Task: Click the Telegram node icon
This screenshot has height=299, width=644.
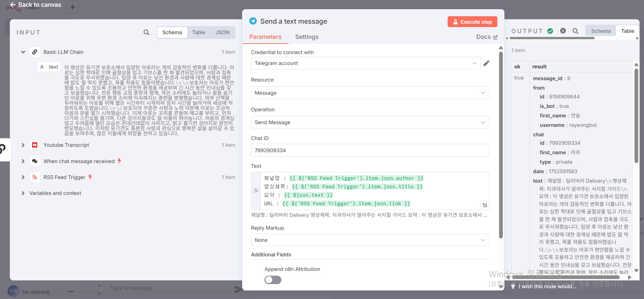Action: pos(253,21)
